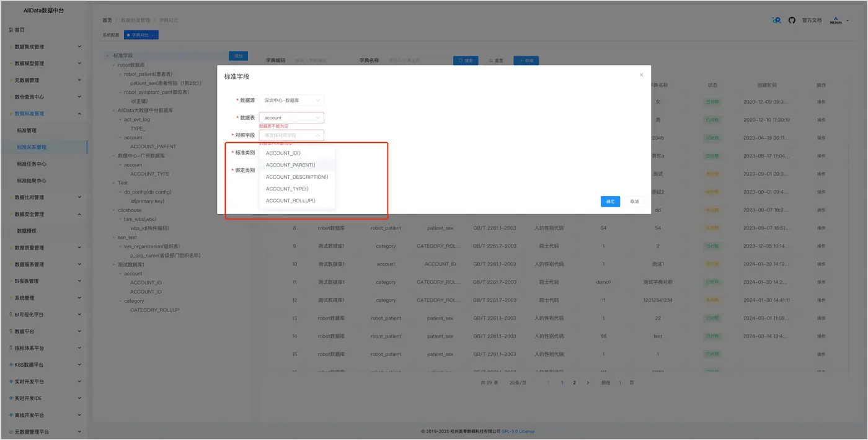This screenshot has height=440, width=868.
Task: Expand 数据服务管理 in the sidebar
Action: [44, 264]
